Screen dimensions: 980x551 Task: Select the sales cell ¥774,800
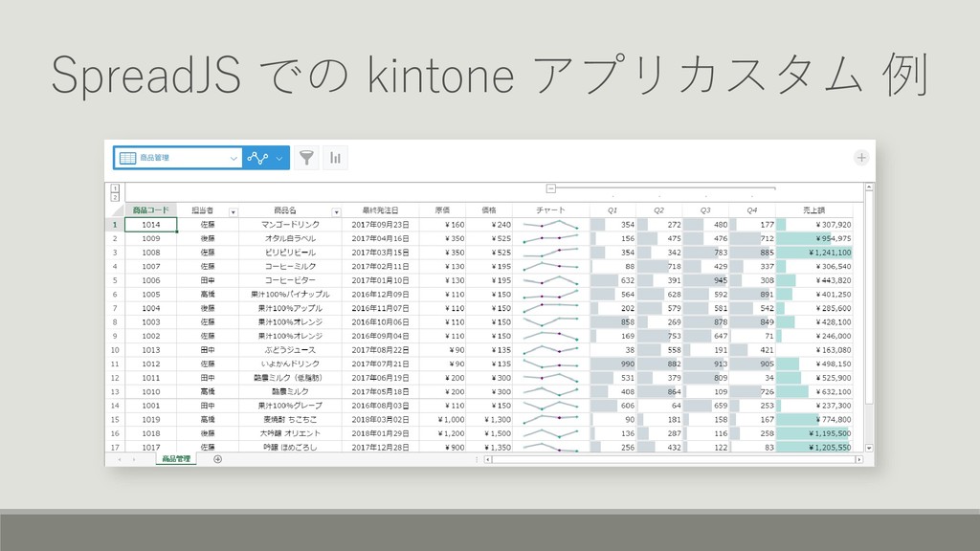pos(813,420)
